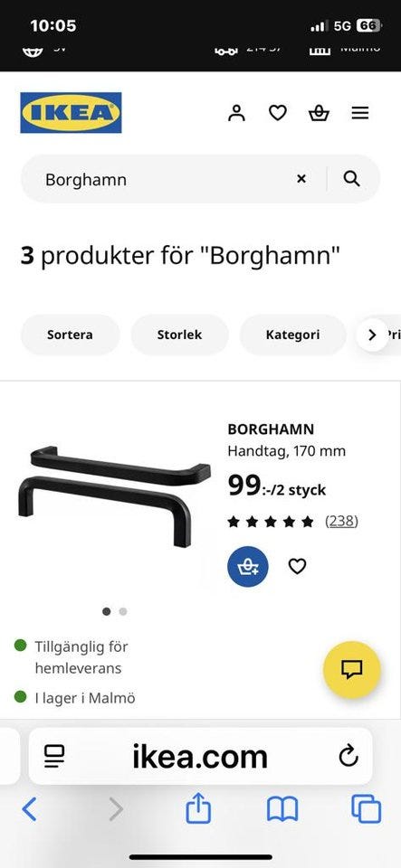Save BORGHAMN handle to favorites
Viewport: 401px width, 868px height.
pyautogui.click(x=298, y=566)
